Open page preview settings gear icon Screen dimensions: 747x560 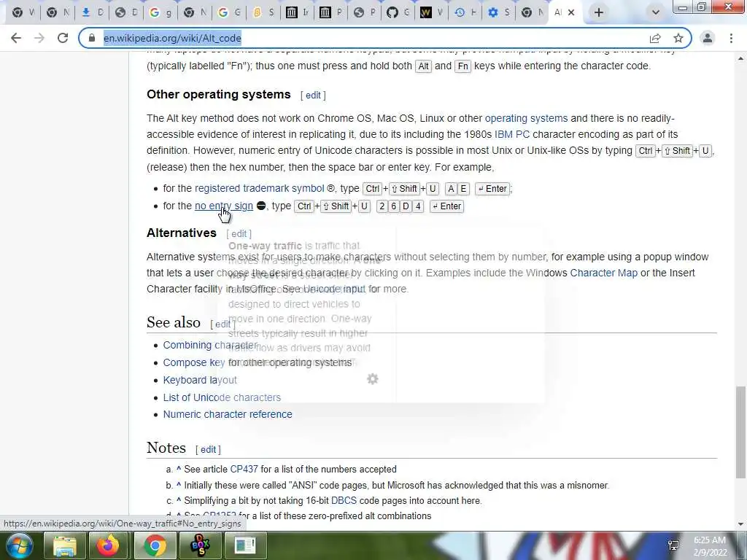click(x=373, y=379)
